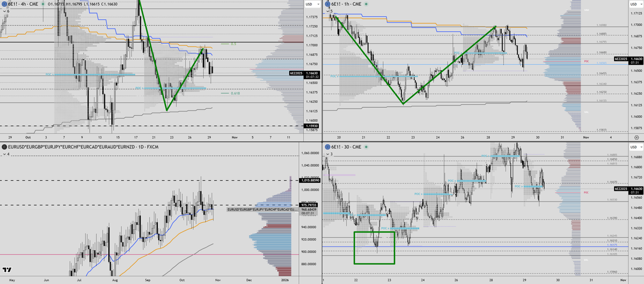Collapse the 3 indicators legend on the 30-minute chart
Viewport: 644px width, 284px height.
tap(329, 154)
